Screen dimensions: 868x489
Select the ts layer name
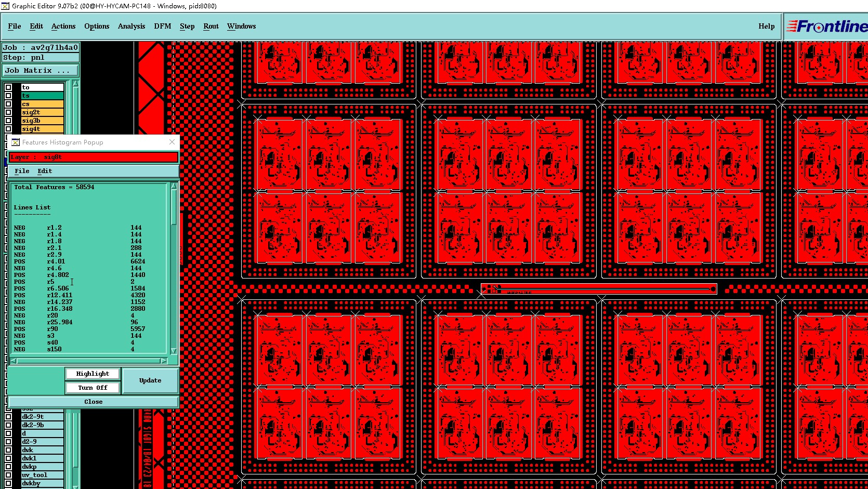click(x=42, y=96)
